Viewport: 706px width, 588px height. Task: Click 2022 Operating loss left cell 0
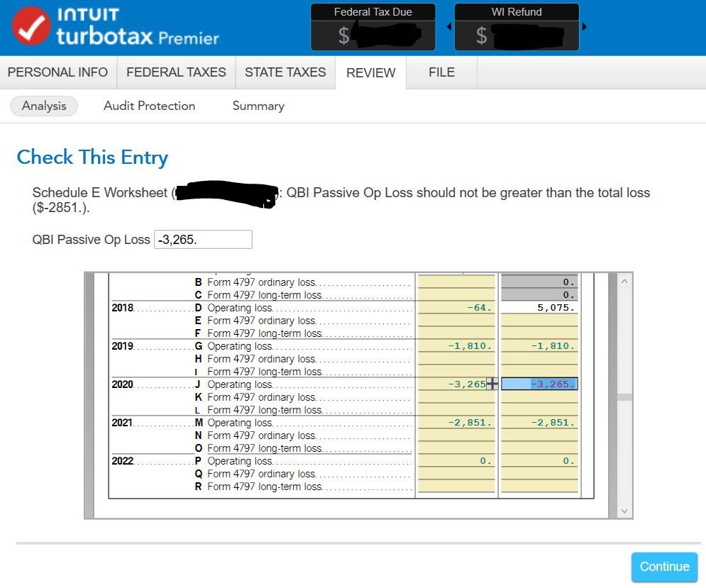pyautogui.click(x=456, y=460)
